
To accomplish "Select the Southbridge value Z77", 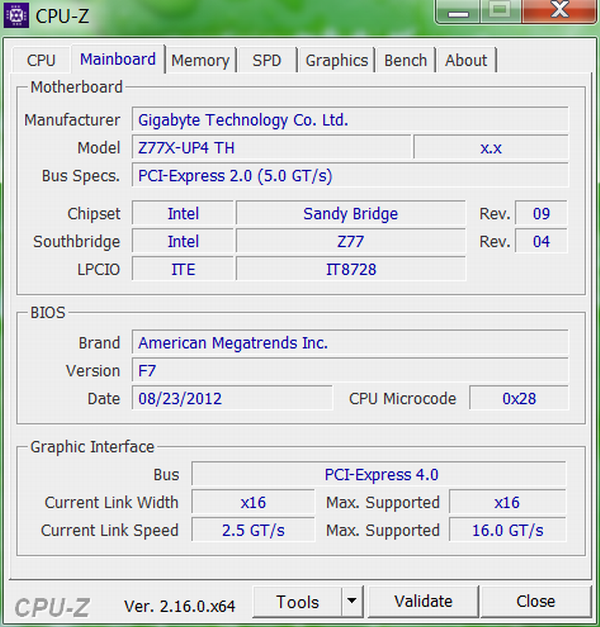I will pos(351,241).
